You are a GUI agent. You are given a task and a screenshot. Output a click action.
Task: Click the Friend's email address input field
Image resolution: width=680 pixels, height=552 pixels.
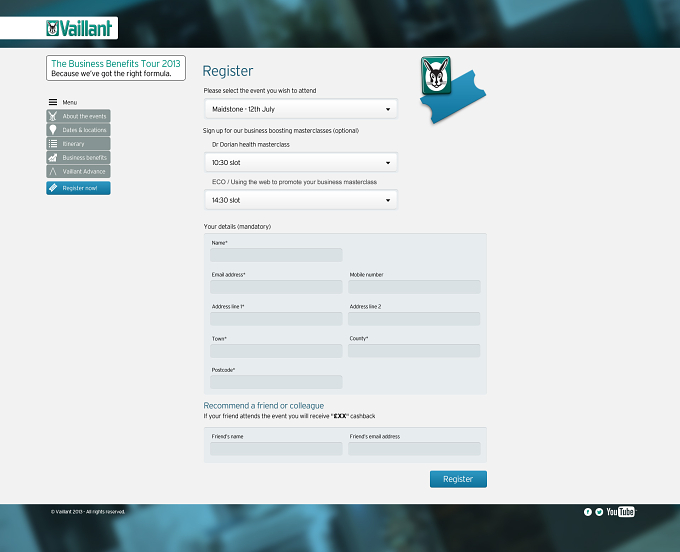(x=414, y=449)
